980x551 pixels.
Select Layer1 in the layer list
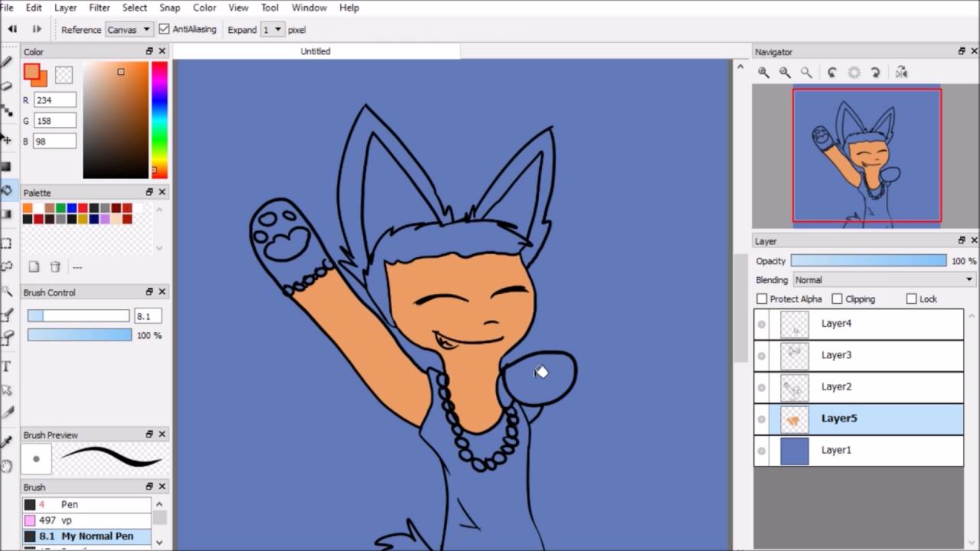click(x=859, y=451)
